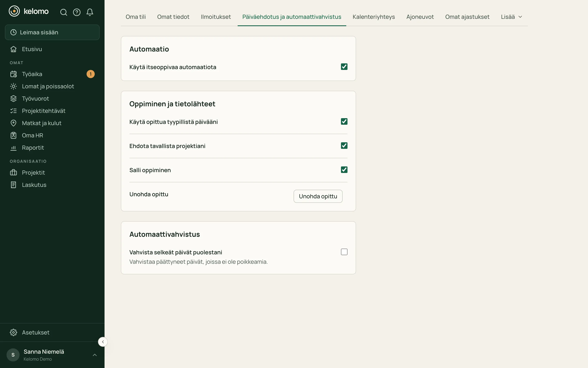Click the Työvuorot layers icon
The height and width of the screenshot is (368, 588).
click(13, 99)
